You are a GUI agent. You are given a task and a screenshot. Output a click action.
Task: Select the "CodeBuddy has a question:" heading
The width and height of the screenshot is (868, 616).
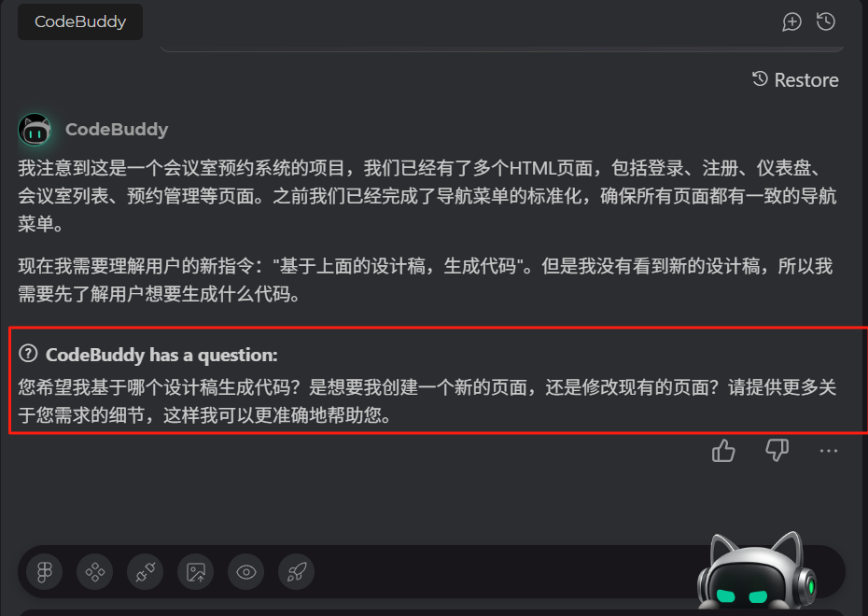pos(161,355)
